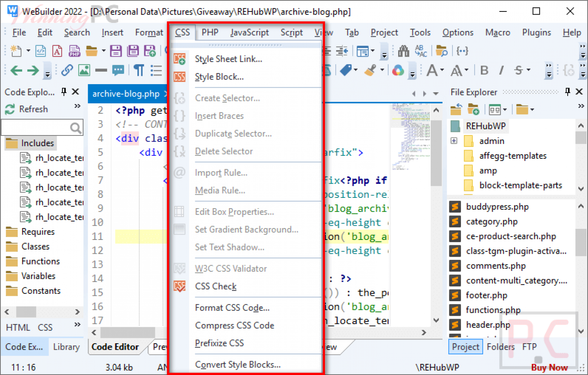588x375 pixels.
Task: Toggle Italic formatting button
Action: tap(501, 70)
